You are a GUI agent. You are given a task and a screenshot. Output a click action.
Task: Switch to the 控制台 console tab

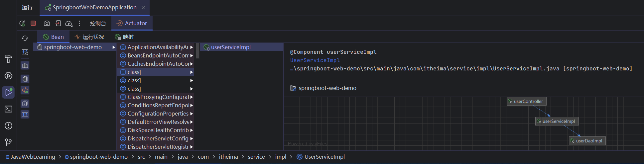pos(98,23)
